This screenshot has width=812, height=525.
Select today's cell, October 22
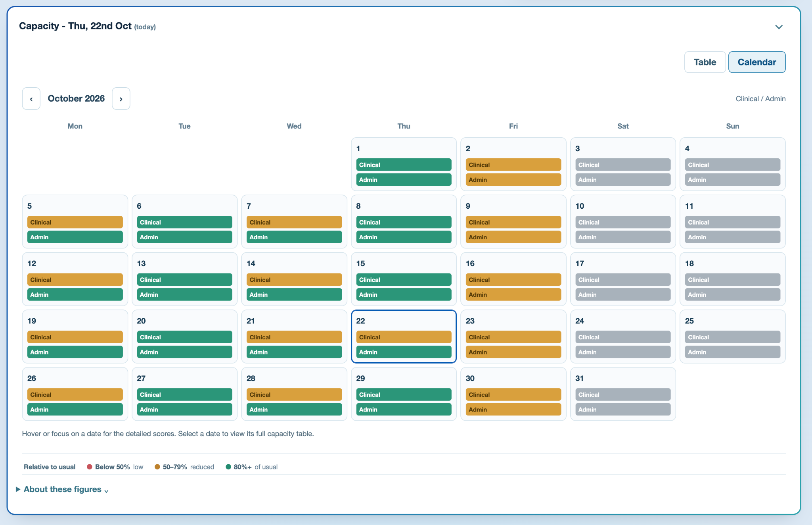point(404,337)
